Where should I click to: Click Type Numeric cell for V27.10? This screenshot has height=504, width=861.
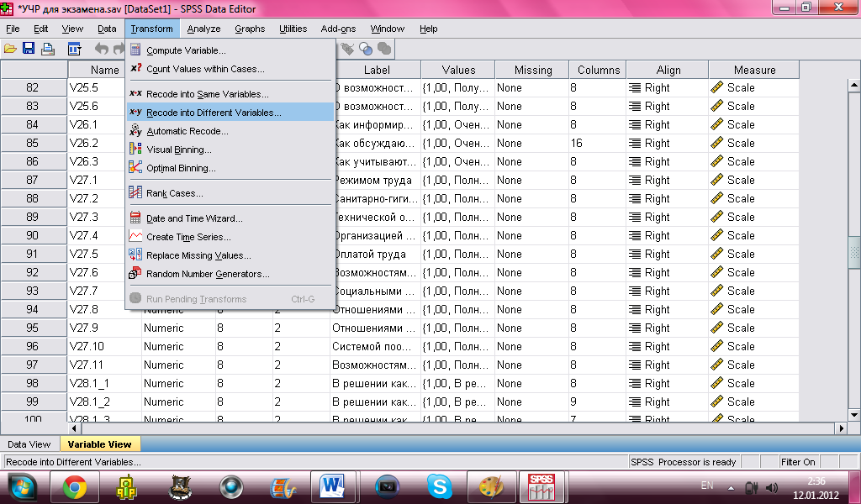(x=178, y=347)
